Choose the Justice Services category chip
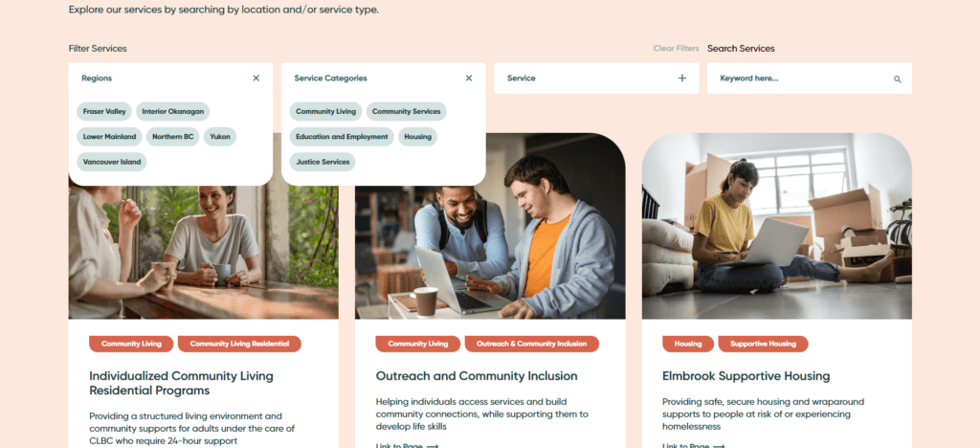Image resolution: width=980 pixels, height=448 pixels. click(323, 162)
